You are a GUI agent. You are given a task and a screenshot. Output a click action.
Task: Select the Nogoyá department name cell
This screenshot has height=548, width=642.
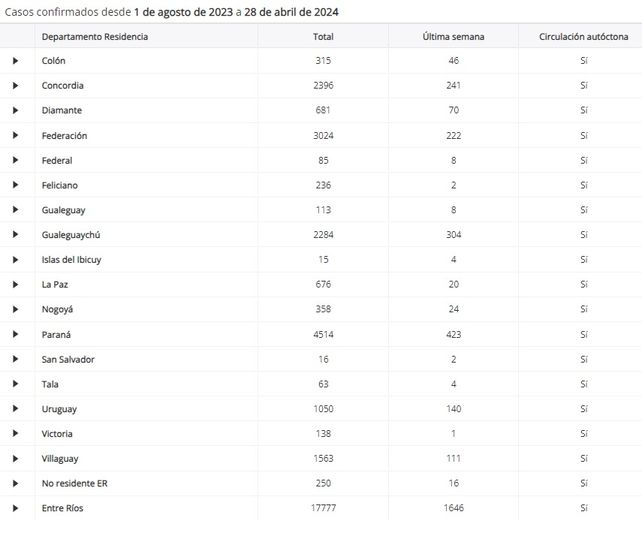[59, 310]
